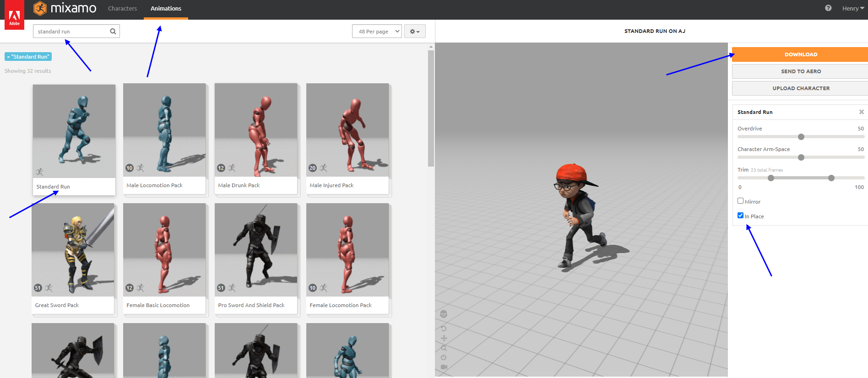The height and width of the screenshot is (378, 868).
Task: Click count badge 20 on Male Injured Pack
Action: pyautogui.click(x=313, y=168)
